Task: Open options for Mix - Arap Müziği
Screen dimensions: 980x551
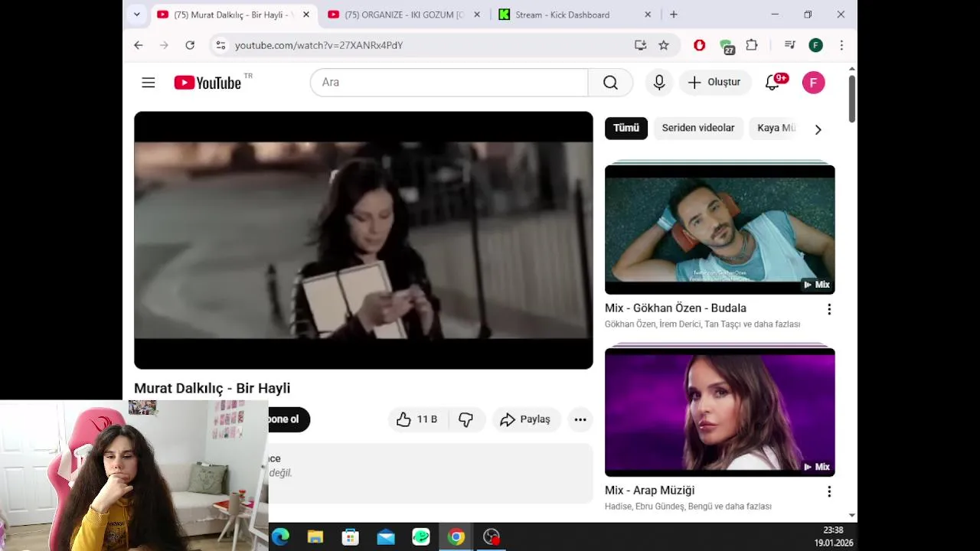Action: (828, 491)
